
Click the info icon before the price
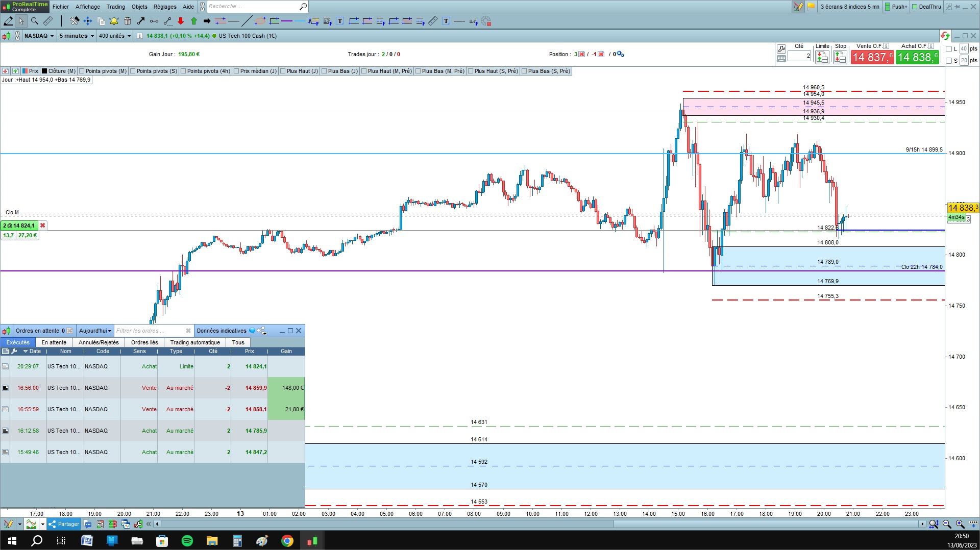coord(139,36)
